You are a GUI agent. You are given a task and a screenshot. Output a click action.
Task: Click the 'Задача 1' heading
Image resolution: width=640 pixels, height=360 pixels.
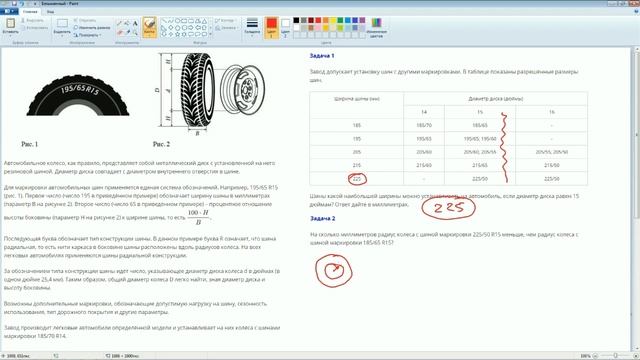pyautogui.click(x=322, y=56)
